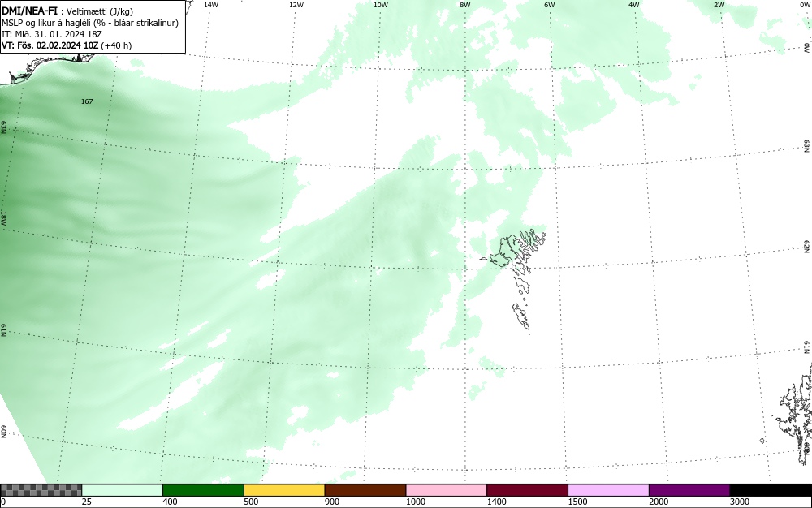Click the 10W longitude label

pyautogui.click(x=381, y=5)
